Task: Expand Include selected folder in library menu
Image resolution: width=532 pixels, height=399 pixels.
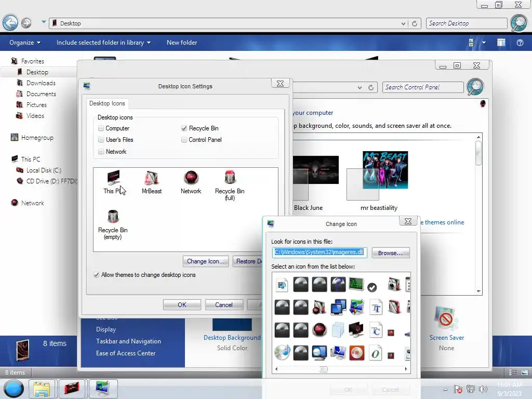Action: 103,43
